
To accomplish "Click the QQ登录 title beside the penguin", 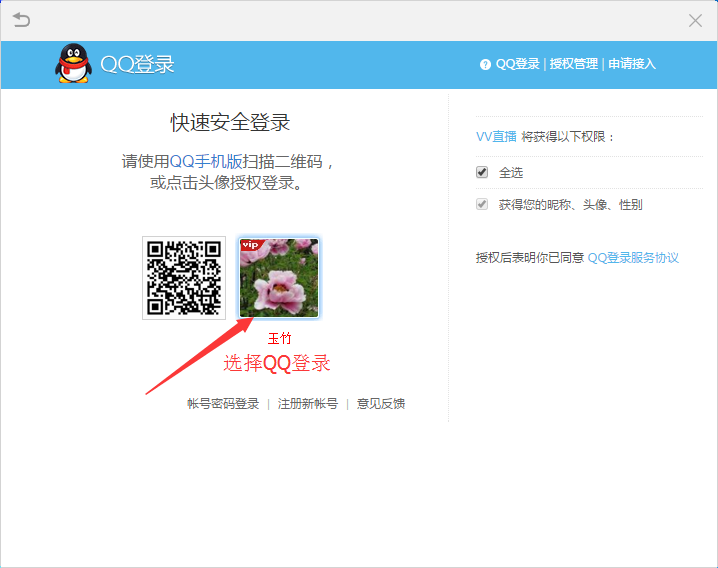I will click(137, 64).
